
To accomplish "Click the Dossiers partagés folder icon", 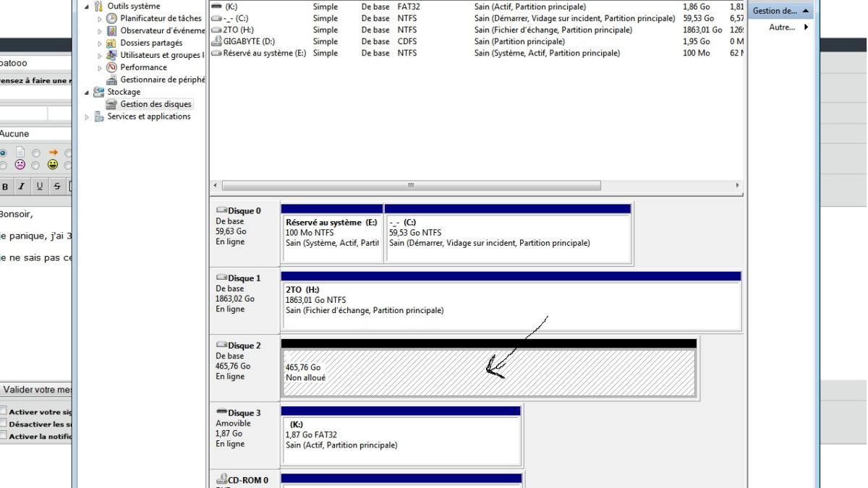I will [112, 43].
